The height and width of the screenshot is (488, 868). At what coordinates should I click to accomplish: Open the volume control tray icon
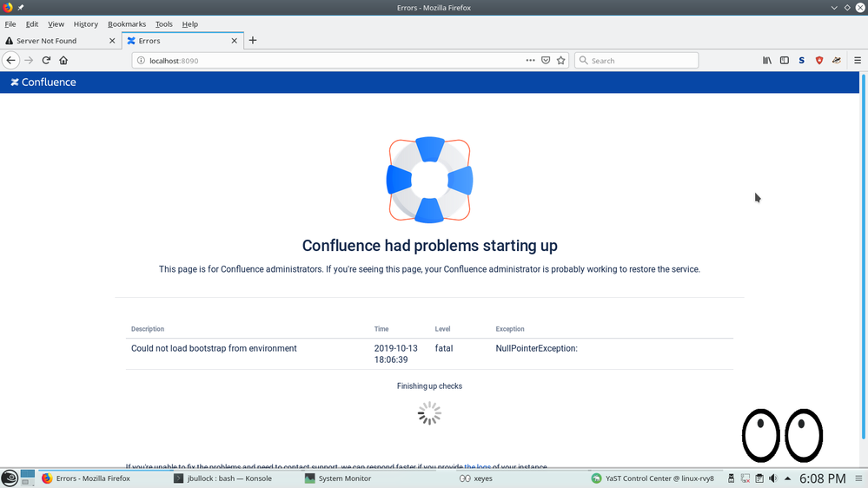pyautogui.click(x=773, y=478)
